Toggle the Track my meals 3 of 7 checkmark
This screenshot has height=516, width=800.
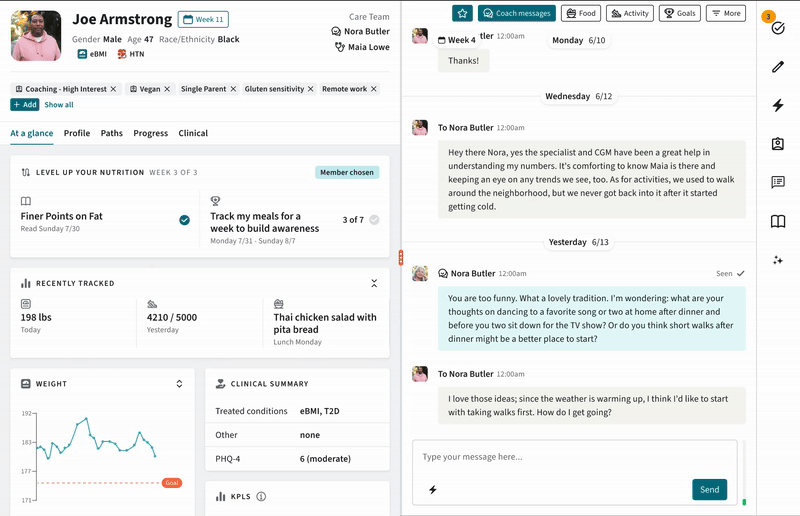[x=374, y=220]
